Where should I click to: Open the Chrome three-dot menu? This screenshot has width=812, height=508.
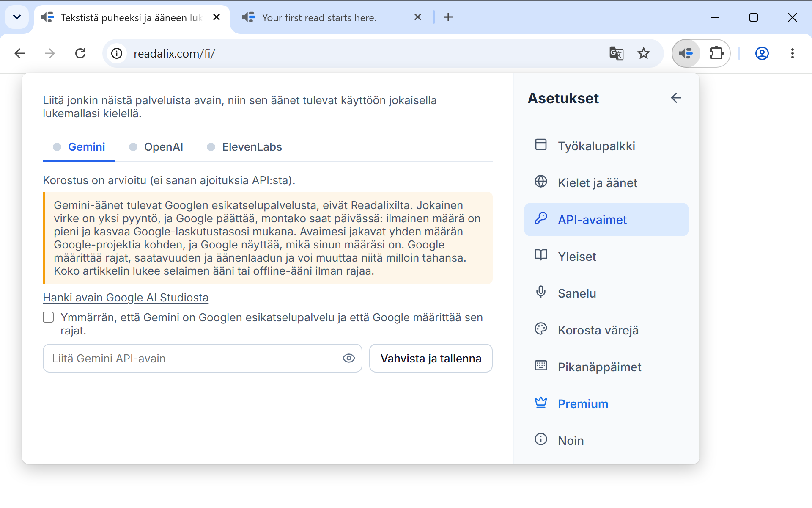(792, 53)
